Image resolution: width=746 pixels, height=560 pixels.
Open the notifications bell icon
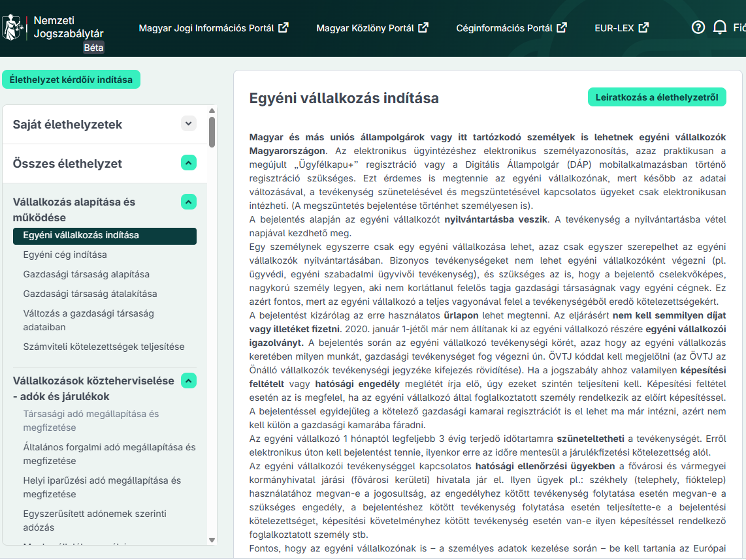tap(720, 27)
